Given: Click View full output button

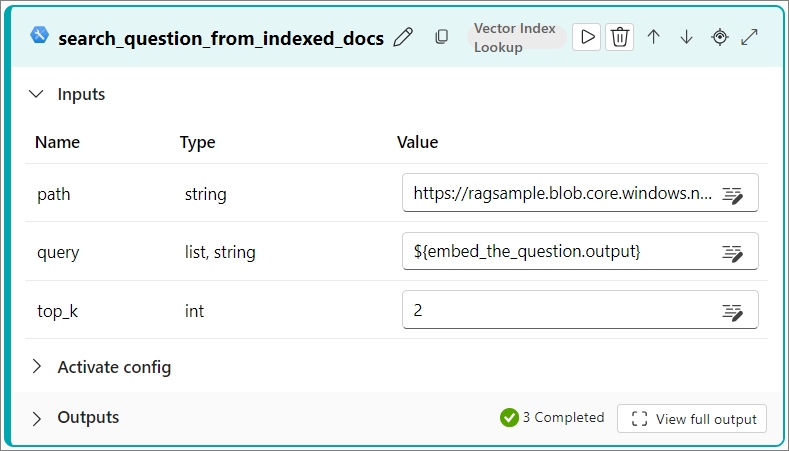Looking at the screenshot, I should click(x=692, y=418).
